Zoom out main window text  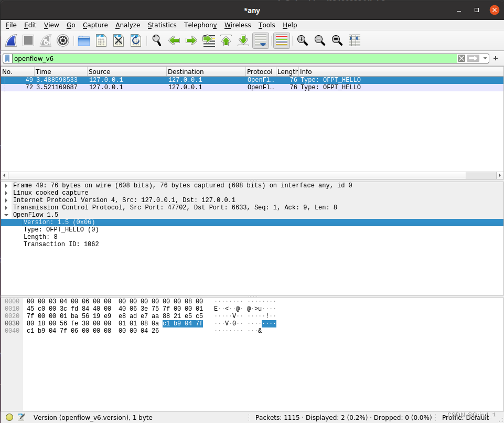320,40
